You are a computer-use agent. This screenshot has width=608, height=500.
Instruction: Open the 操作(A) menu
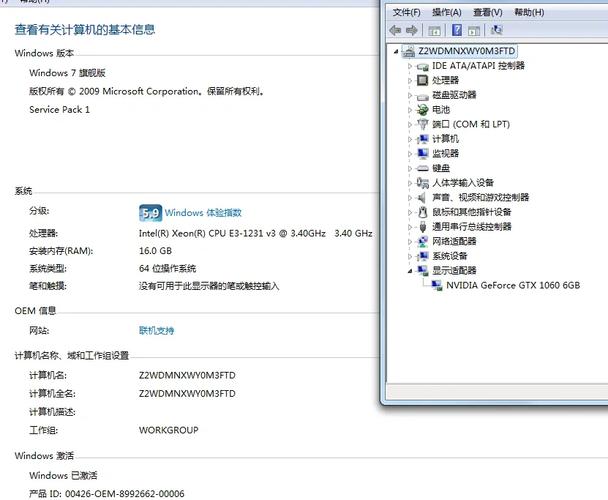tap(447, 12)
